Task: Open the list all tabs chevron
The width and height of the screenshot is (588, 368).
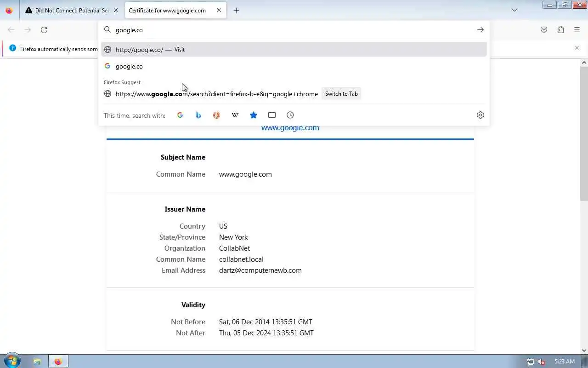Action: click(x=514, y=10)
